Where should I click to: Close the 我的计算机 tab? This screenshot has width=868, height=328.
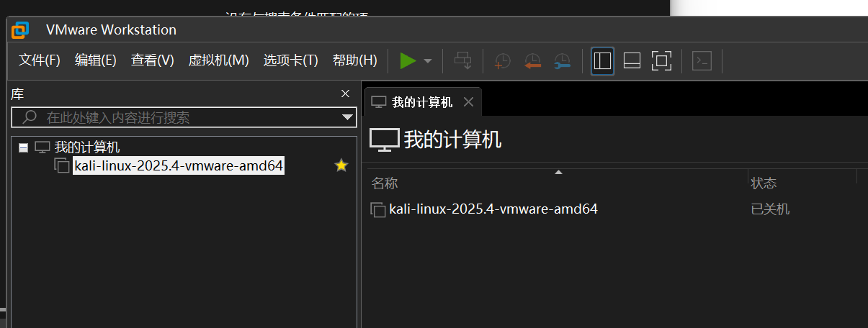(468, 102)
